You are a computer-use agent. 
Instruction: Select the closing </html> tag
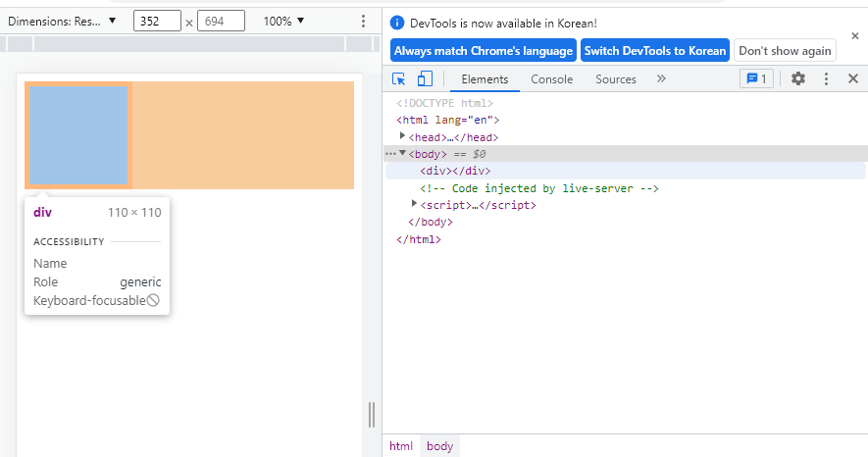point(419,239)
